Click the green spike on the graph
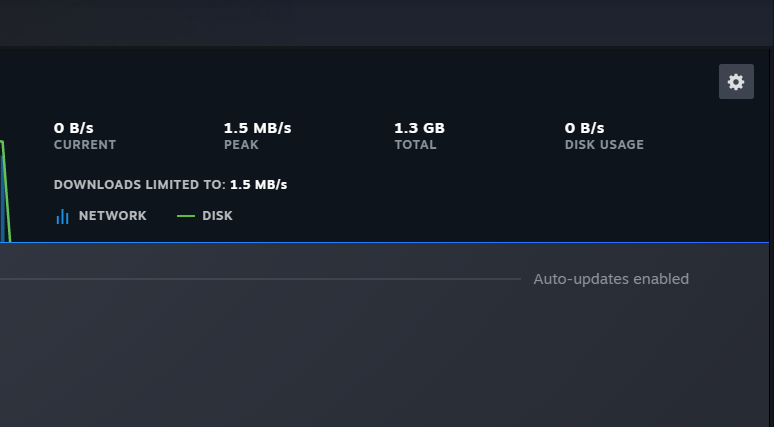The width and height of the screenshot is (774, 427). 4,180
